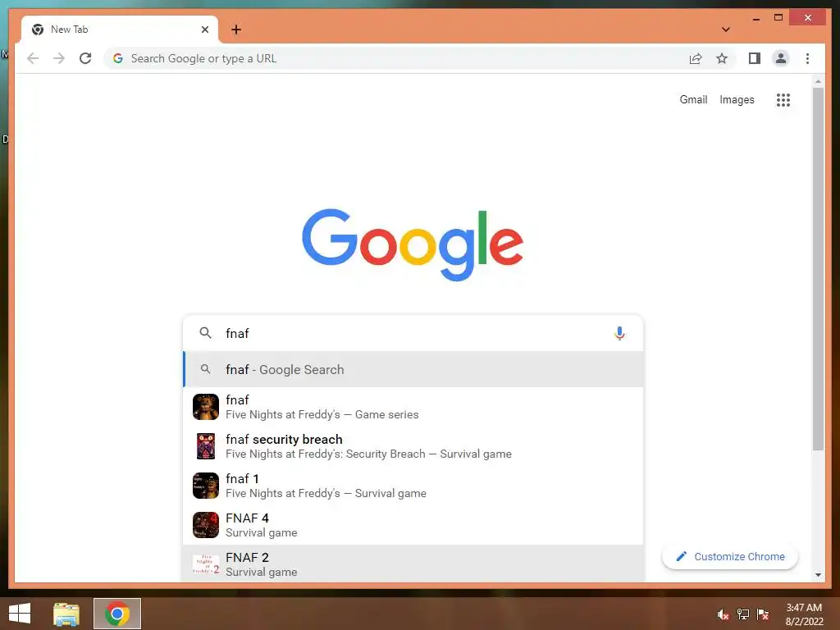
Task: Click Security Breach cover thumbnail
Action: coord(206,446)
